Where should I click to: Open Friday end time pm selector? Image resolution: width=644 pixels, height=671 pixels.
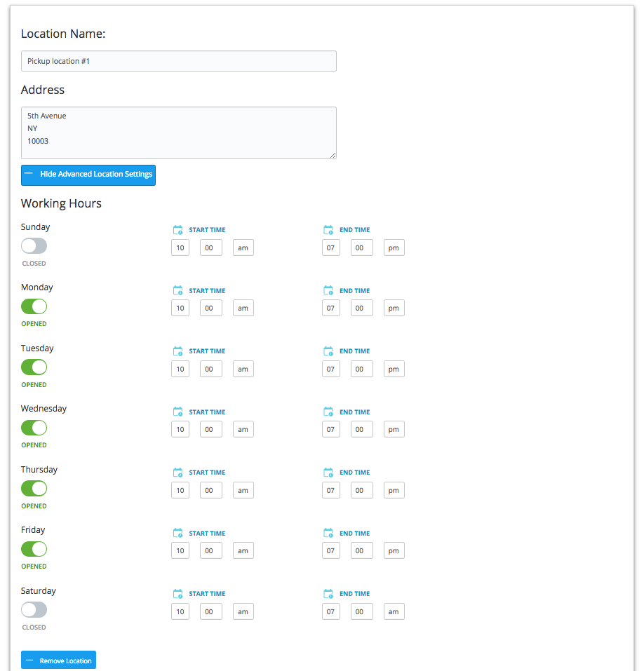394,550
